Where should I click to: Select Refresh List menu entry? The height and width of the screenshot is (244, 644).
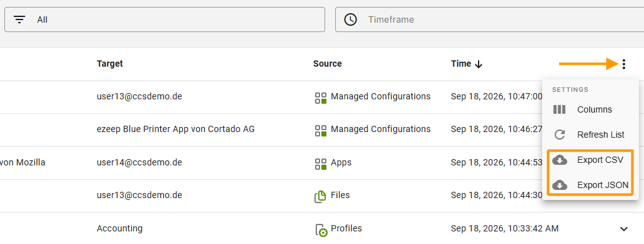(591, 135)
